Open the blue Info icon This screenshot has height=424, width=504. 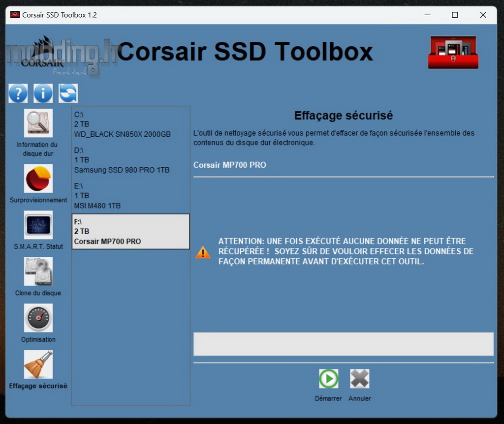[x=43, y=93]
